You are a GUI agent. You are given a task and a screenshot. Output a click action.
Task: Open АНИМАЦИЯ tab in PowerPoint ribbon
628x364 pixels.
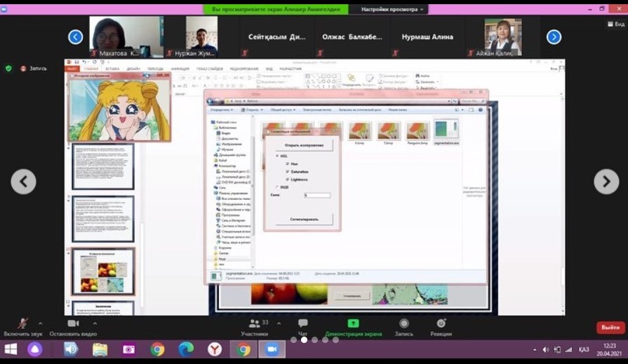coord(180,69)
